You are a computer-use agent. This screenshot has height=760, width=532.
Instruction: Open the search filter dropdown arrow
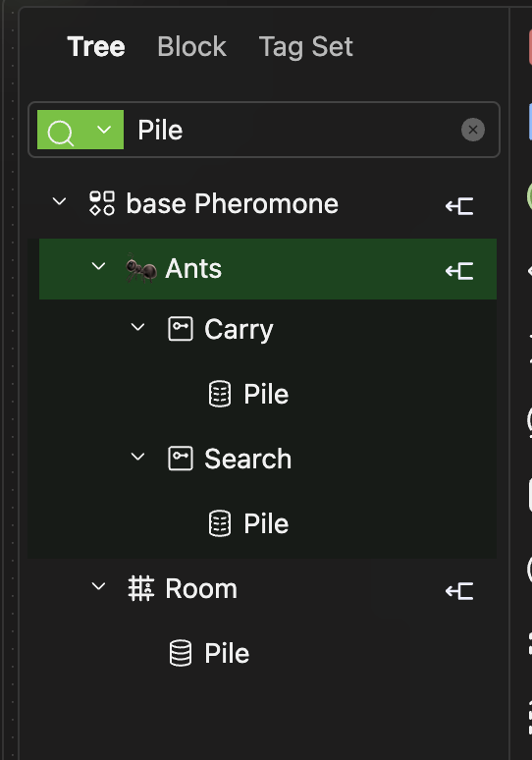tap(104, 130)
